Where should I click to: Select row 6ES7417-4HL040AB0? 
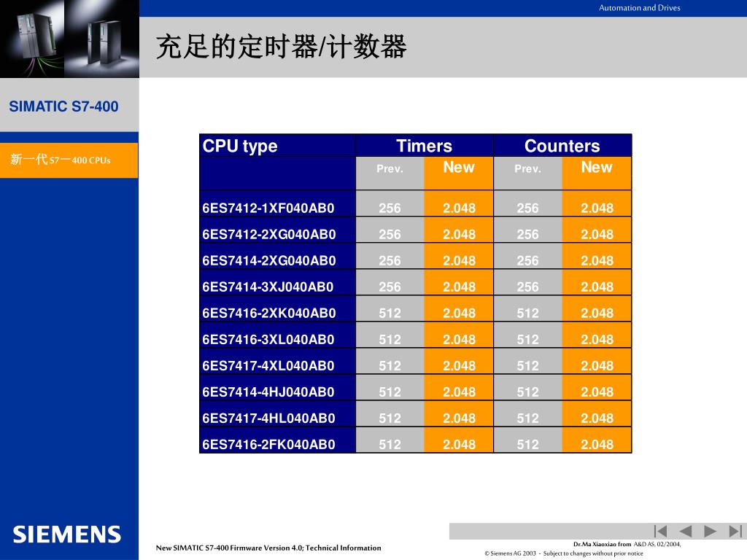coord(415,413)
